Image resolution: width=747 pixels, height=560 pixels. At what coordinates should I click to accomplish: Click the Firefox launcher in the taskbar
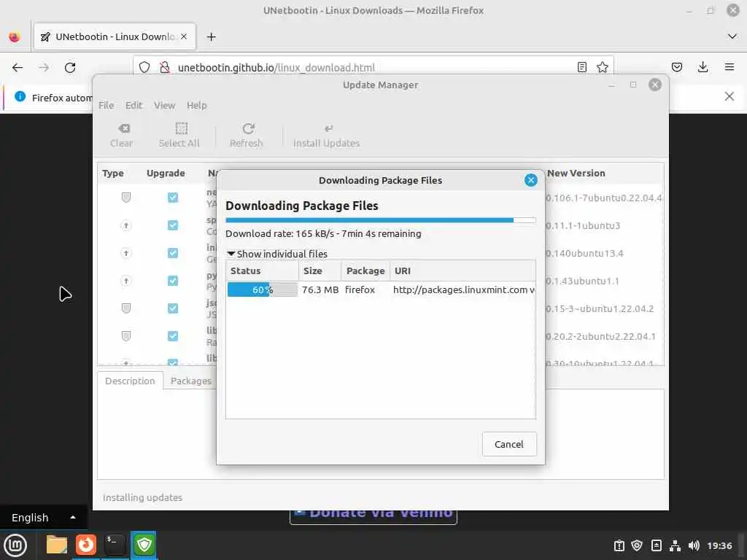tap(86, 545)
